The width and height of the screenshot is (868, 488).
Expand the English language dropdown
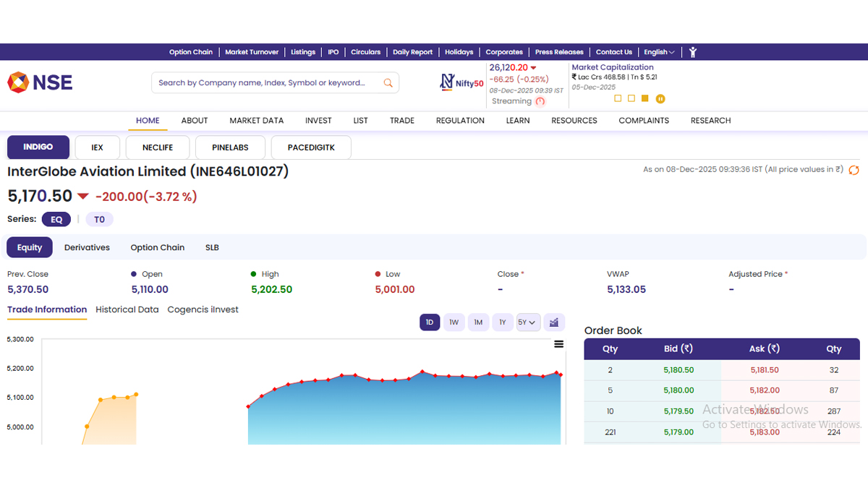click(659, 52)
